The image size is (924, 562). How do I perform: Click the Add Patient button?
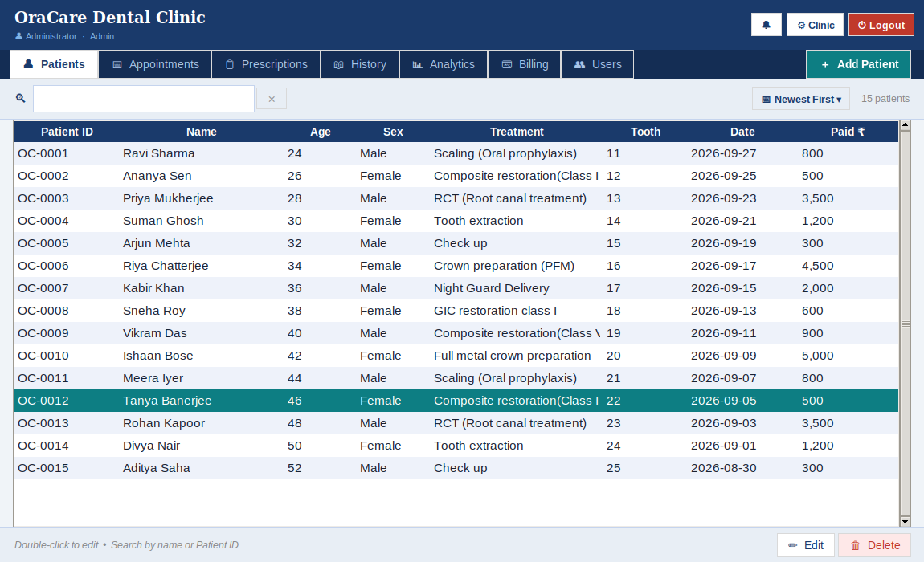tap(858, 64)
